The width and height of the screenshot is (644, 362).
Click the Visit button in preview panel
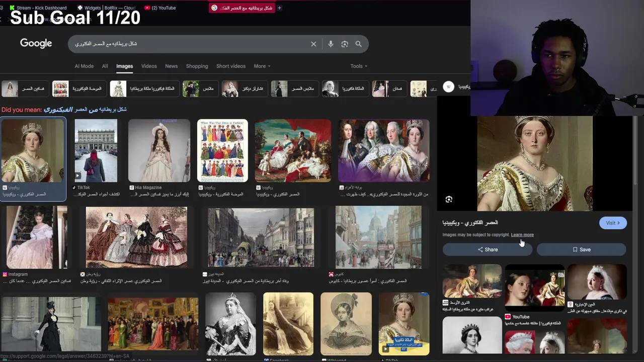(613, 223)
